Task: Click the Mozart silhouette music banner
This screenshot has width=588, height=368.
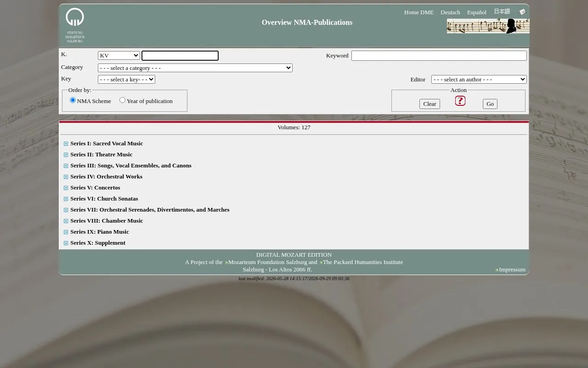Action: pos(488,26)
